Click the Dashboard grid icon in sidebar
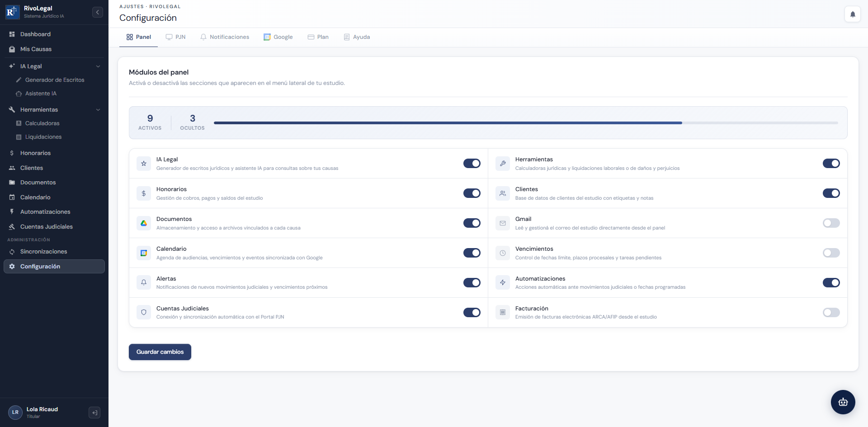The height and width of the screenshot is (427, 868). [x=12, y=34]
